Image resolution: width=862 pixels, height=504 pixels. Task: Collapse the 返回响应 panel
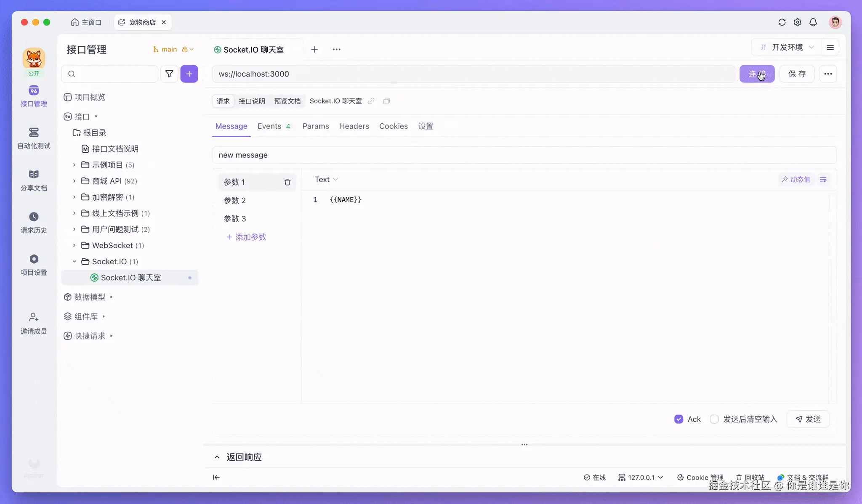[x=217, y=457]
